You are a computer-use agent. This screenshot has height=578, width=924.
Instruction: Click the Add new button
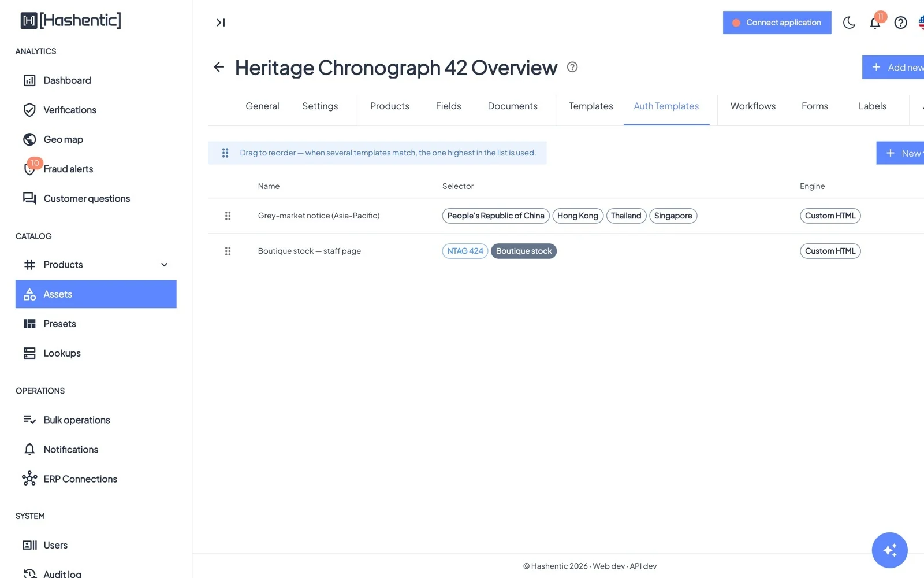tap(893, 67)
